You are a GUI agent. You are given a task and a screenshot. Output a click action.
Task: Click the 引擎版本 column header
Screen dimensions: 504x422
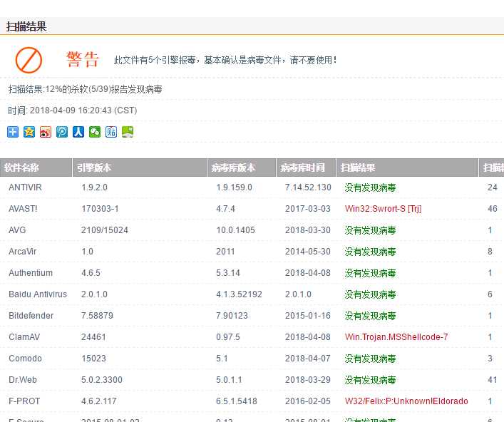click(x=94, y=168)
